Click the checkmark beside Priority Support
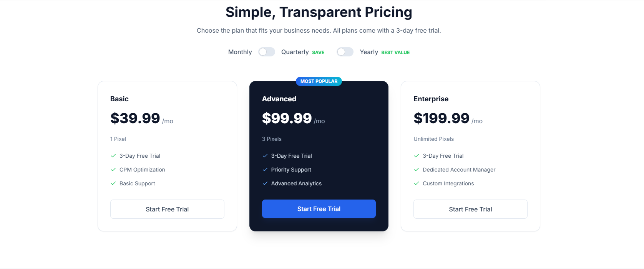Screen dimensions: 644x269 265,170
